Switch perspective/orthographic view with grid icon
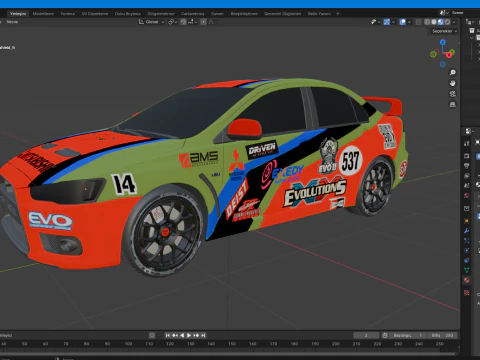Screen dimensions: 480x360 453,104
